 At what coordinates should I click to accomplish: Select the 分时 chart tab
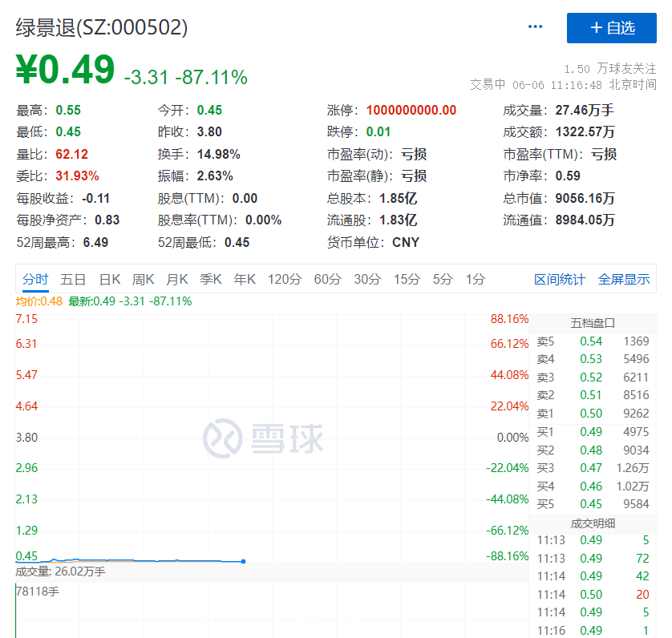(x=35, y=280)
